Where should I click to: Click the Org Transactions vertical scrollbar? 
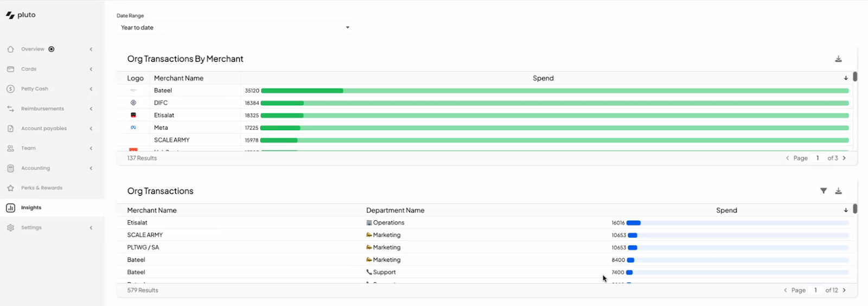pyautogui.click(x=855, y=209)
